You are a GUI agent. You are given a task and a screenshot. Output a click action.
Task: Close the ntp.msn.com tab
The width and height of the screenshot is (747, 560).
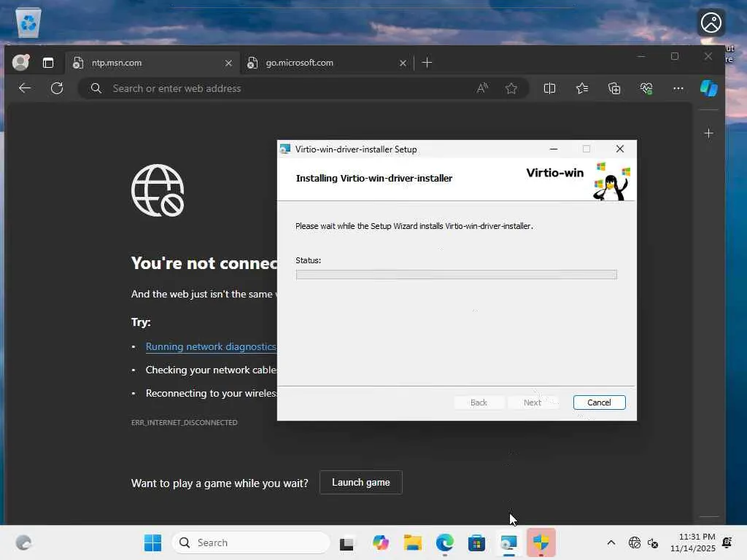coord(228,63)
